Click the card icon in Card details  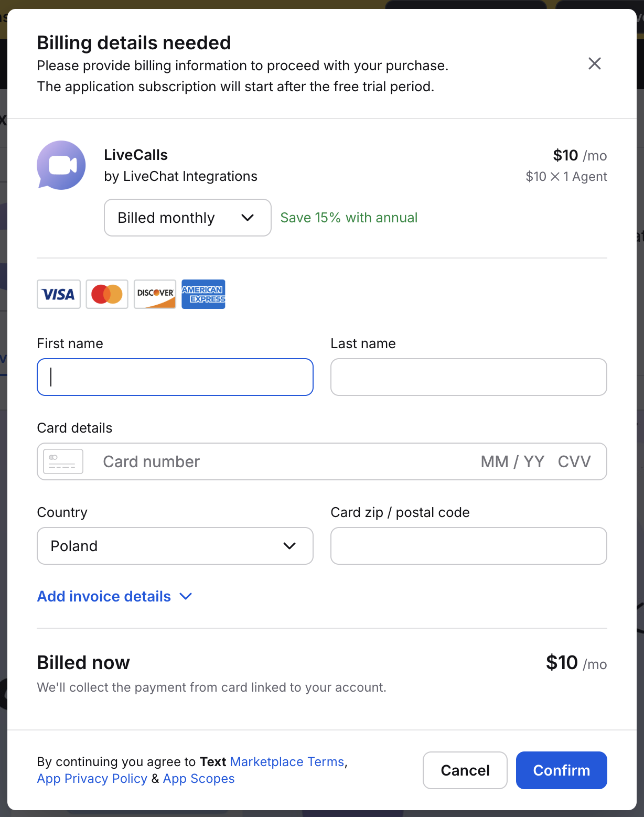(63, 461)
